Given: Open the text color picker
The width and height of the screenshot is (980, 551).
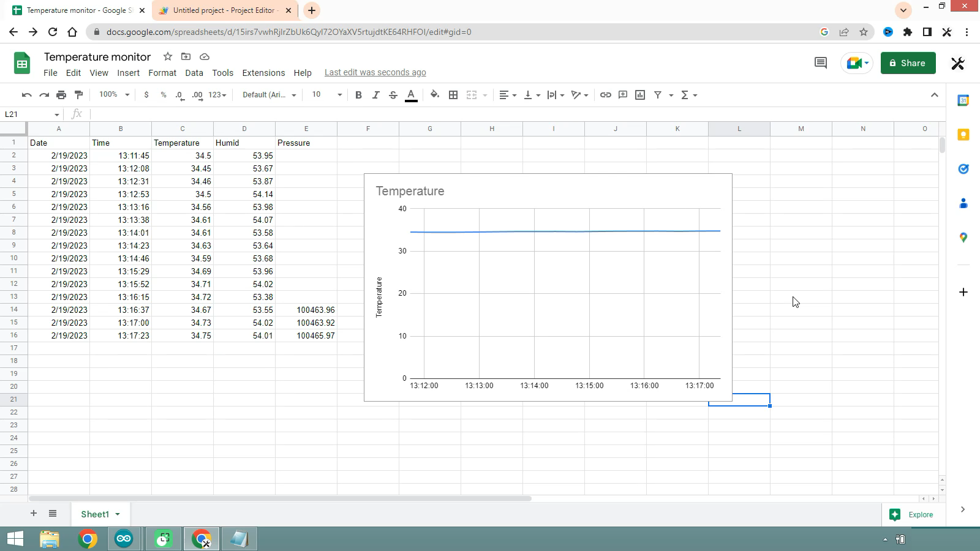Looking at the screenshot, I should 412,95.
